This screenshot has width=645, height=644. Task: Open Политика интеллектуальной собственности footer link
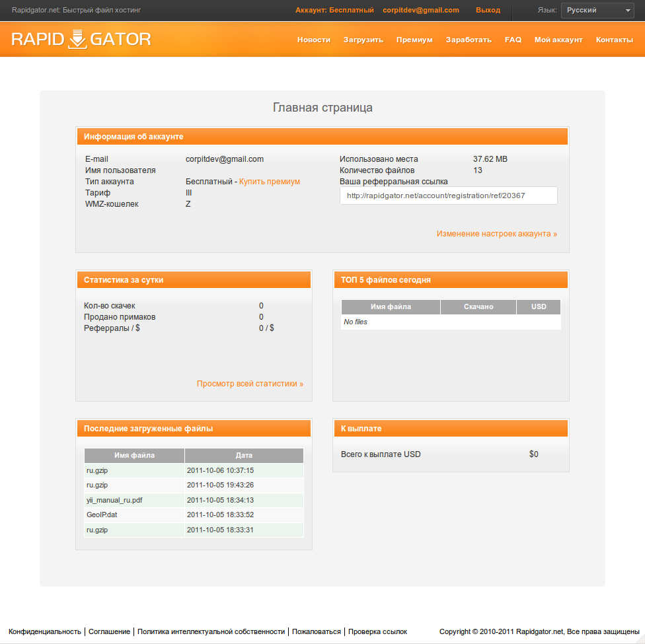tap(211, 631)
